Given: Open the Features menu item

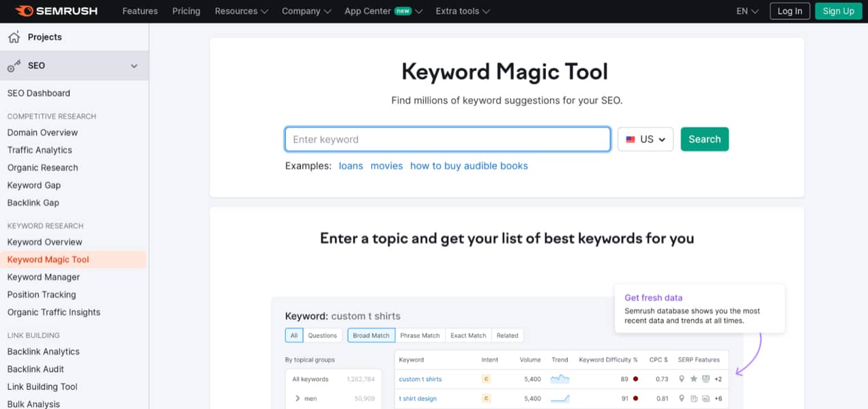Looking at the screenshot, I should click(140, 11).
